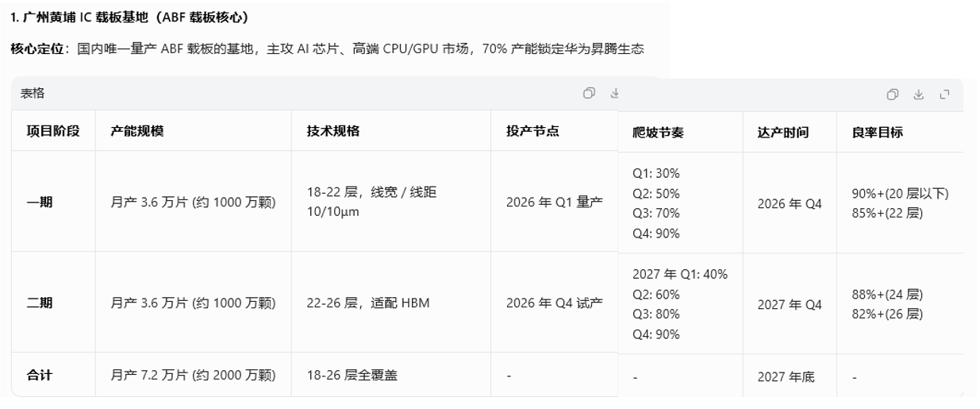Screen dimensions: 980x409
Task: Click the 合计 row label
Action: coord(40,375)
